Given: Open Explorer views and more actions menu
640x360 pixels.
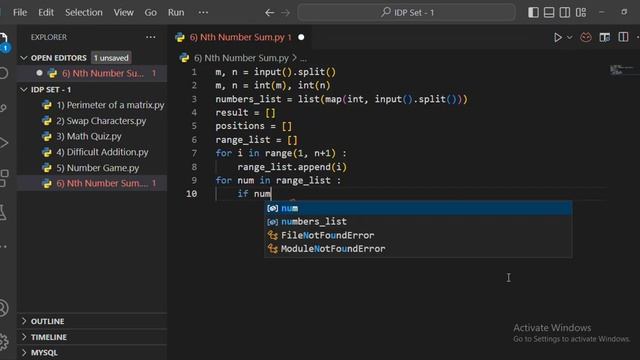Looking at the screenshot, I should pos(151,37).
